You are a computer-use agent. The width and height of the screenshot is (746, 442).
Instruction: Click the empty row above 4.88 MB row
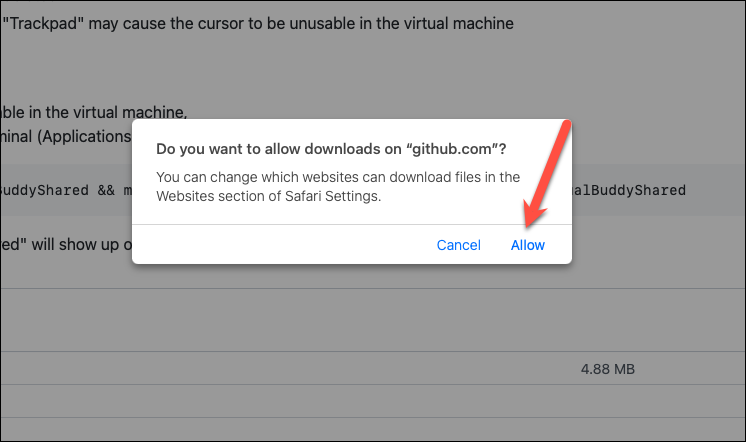pos(373,320)
